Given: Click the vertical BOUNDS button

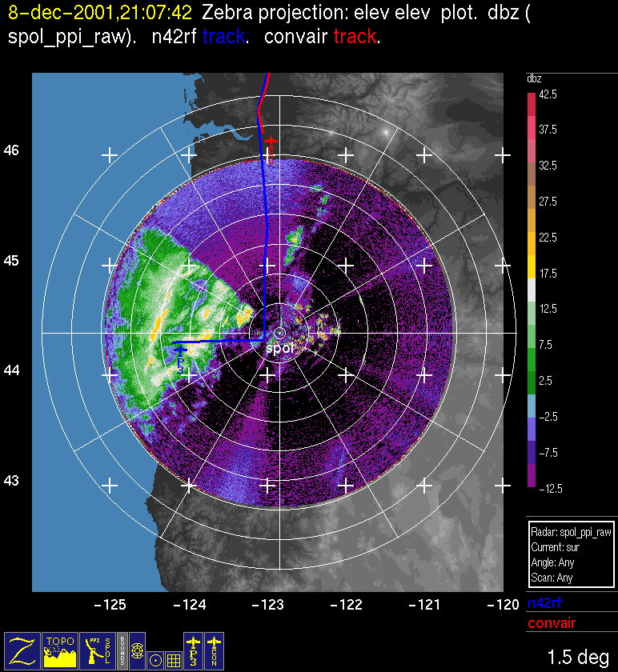Looking at the screenshot, I should pyautogui.click(x=122, y=650).
